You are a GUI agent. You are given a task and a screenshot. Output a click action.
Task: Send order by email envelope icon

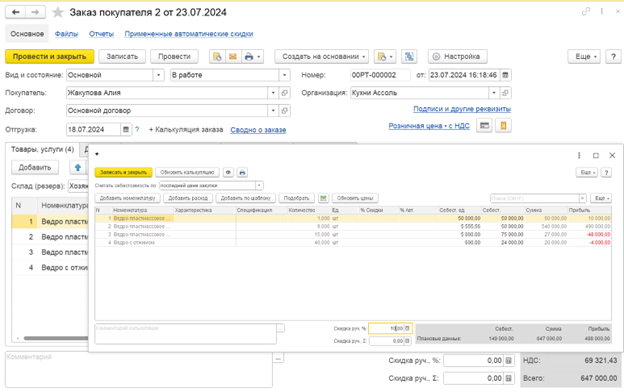coord(233,57)
